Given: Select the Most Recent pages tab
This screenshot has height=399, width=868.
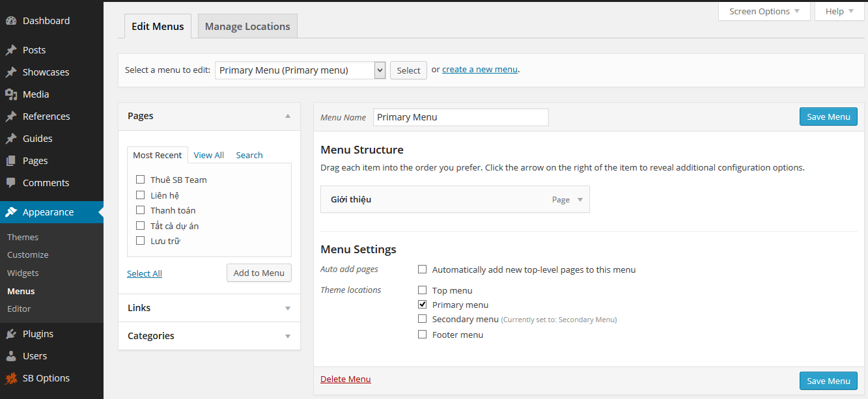Looking at the screenshot, I should click(158, 155).
